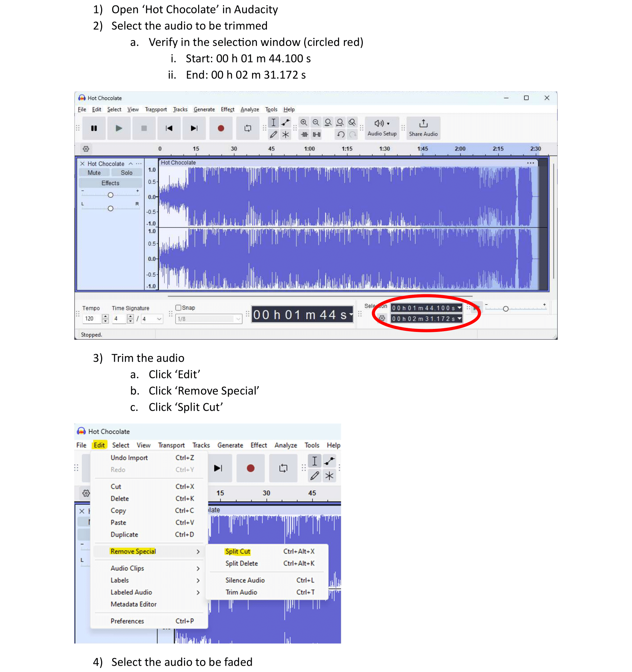Select the I-beam Selection tool in upper Audacity
Screen dimensions: 632x672
pos(274,122)
